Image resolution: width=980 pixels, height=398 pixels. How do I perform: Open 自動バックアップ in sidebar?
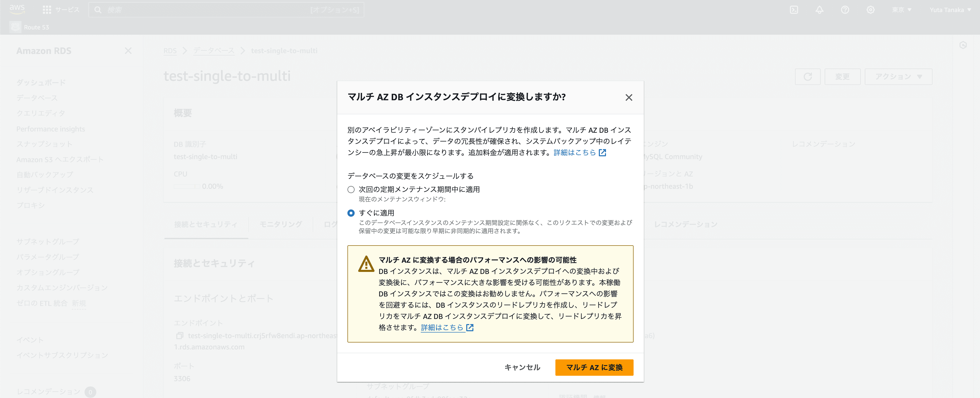45,175
